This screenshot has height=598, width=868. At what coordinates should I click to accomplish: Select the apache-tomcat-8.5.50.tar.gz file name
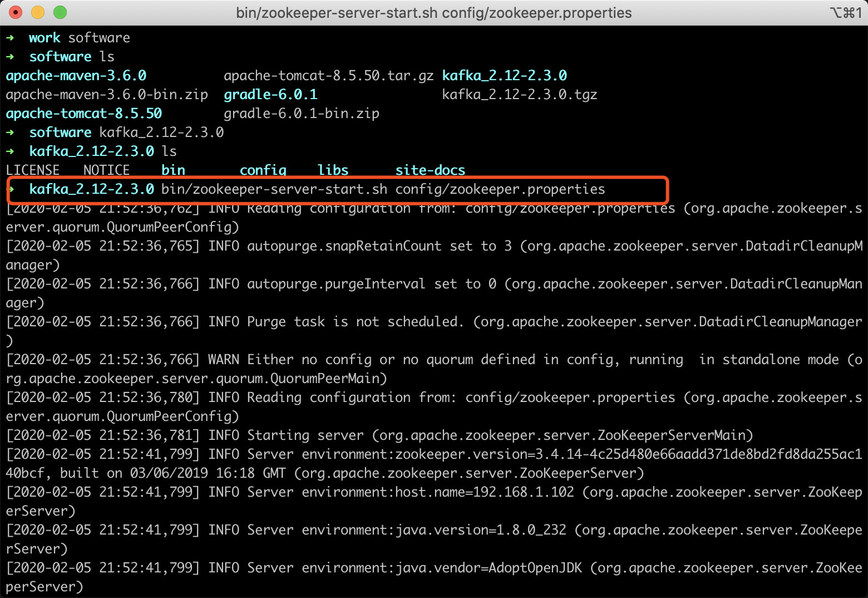pyautogui.click(x=328, y=75)
